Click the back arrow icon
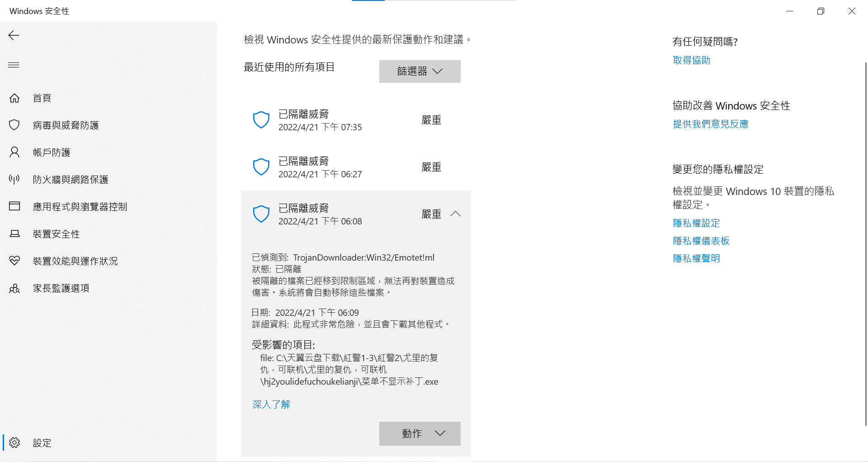868x462 pixels. (x=14, y=36)
